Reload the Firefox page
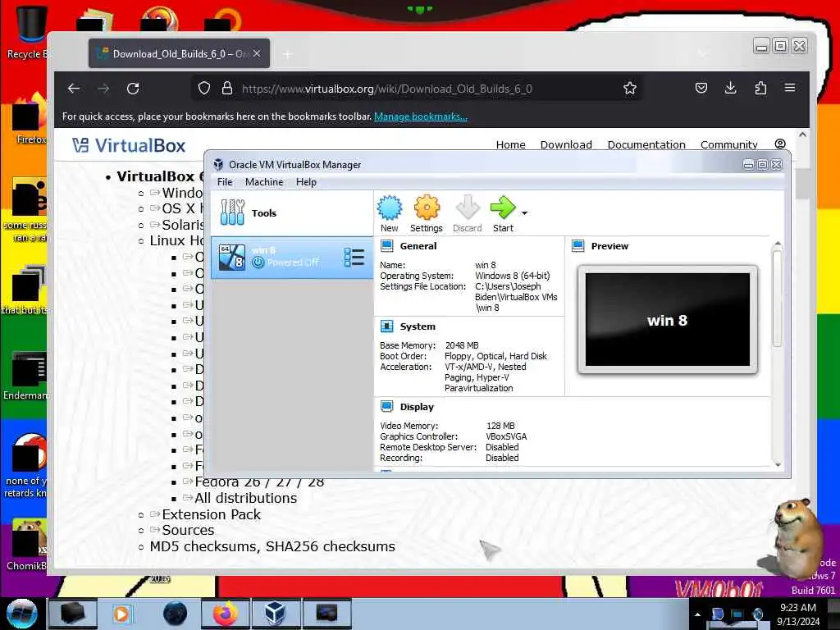This screenshot has width=840, height=630. coord(133,89)
